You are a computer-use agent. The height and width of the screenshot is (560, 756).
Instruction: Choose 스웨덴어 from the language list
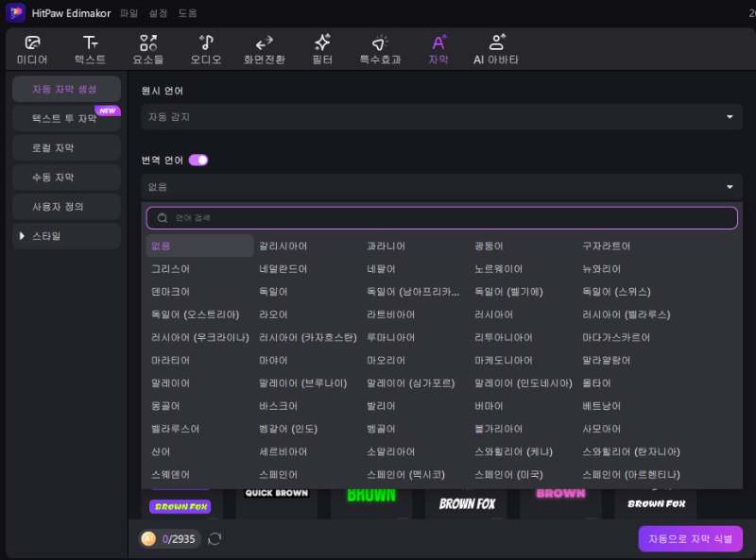pyautogui.click(x=170, y=475)
